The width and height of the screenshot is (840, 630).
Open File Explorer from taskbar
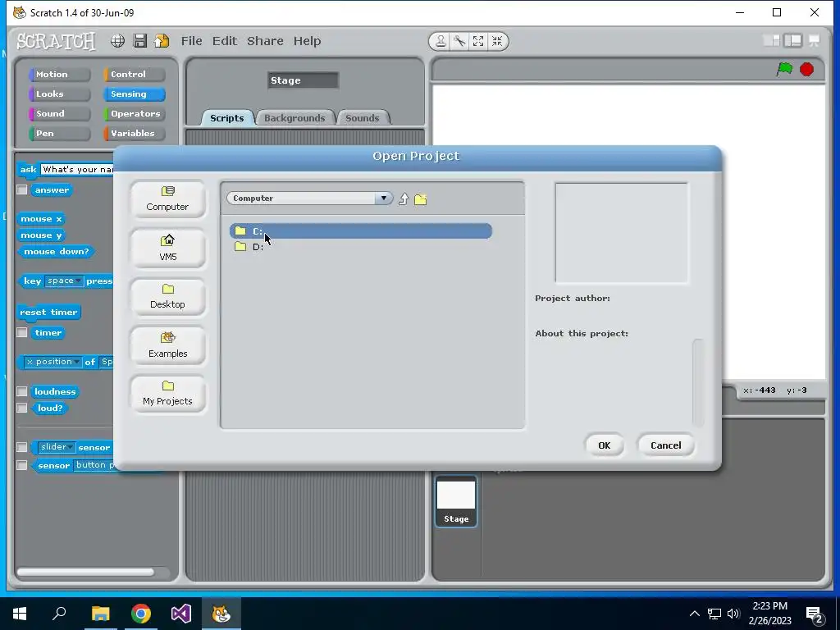click(x=100, y=614)
